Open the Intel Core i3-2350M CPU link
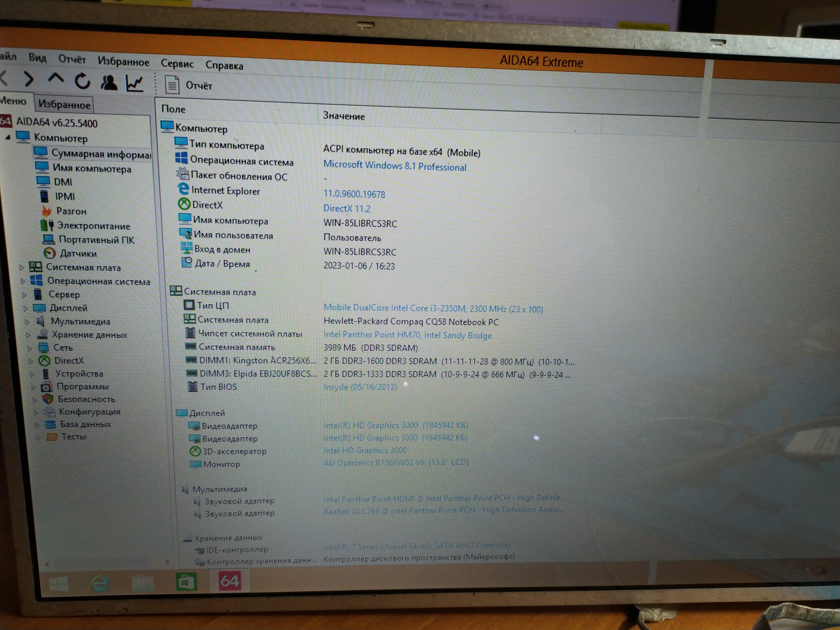The image size is (840, 630). (x=433, y=308)
